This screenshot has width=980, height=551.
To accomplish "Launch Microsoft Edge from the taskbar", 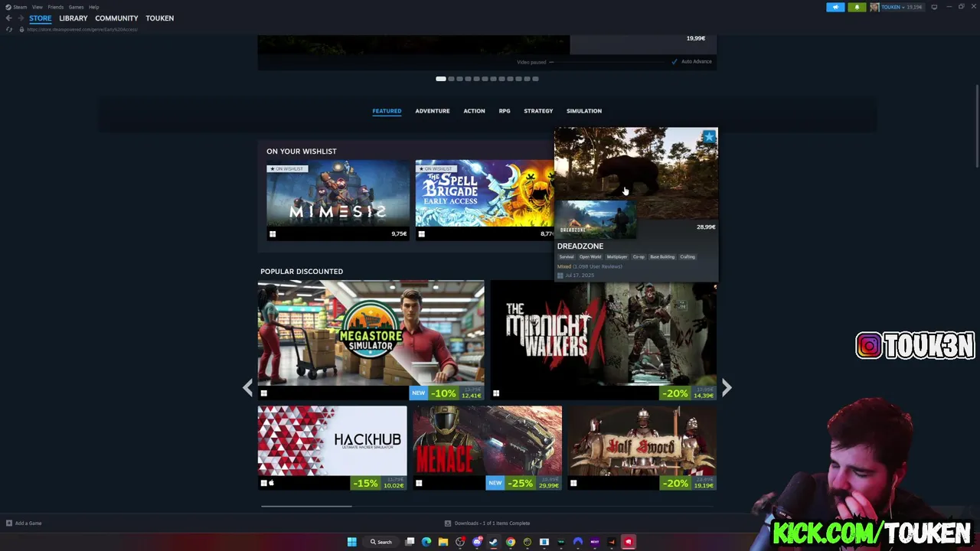I will 426,542.
